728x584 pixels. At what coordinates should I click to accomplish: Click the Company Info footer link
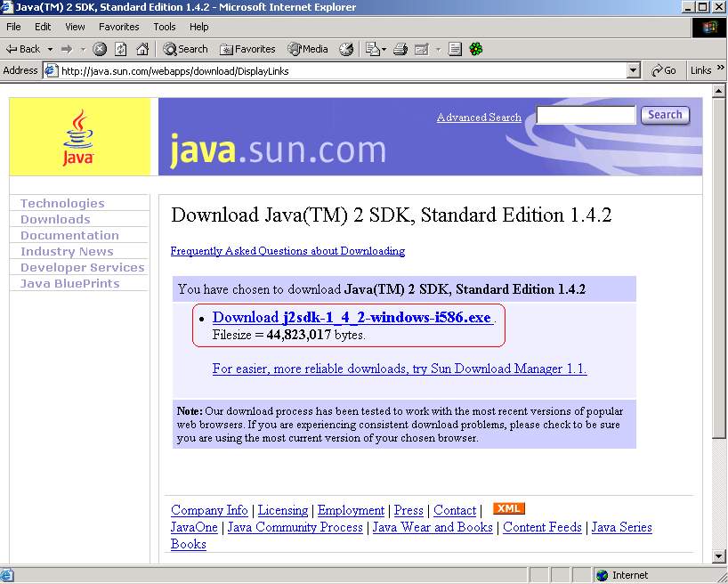[209, 510]
